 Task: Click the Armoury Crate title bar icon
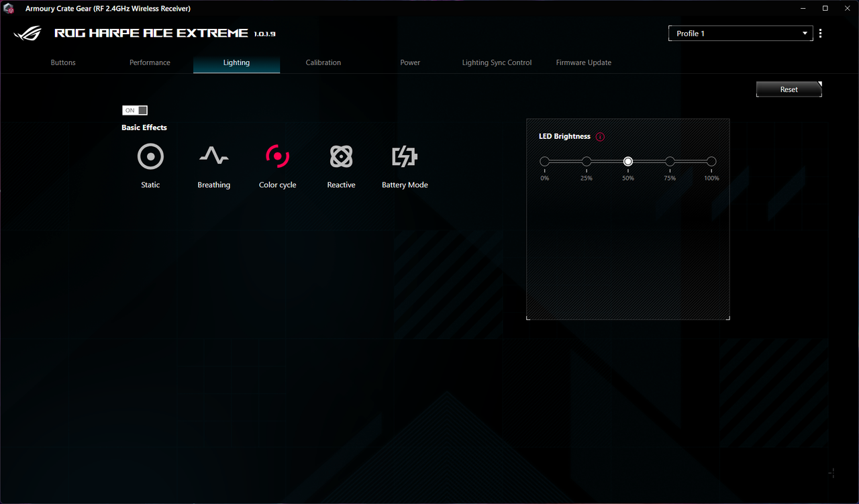9,8
